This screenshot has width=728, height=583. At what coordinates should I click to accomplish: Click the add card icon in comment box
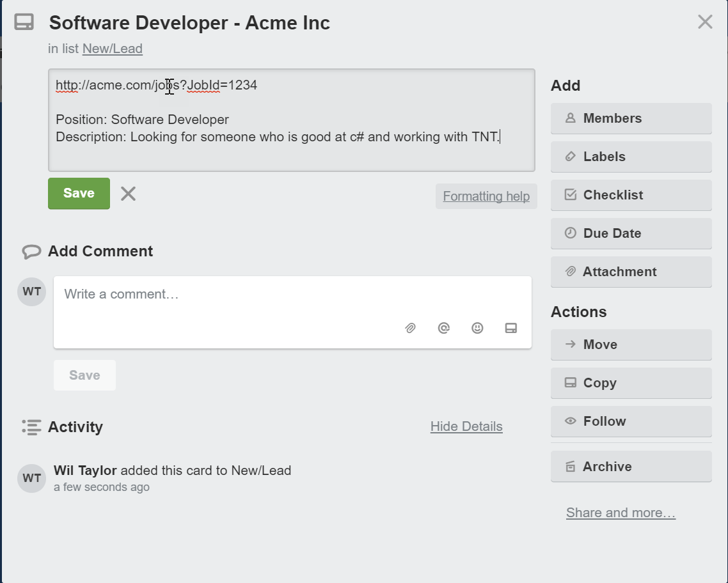click(x=510, y=328)
